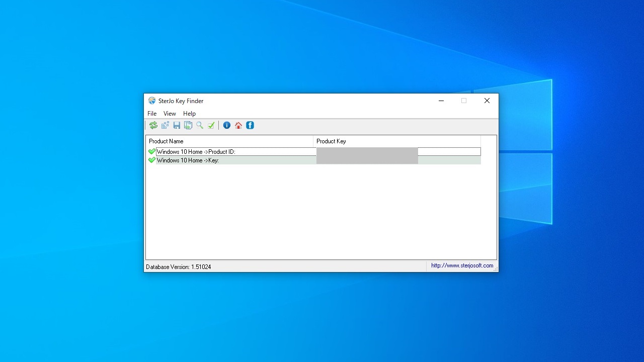This screenshot has width=644, height=362.
Task: Open the Help menu
Action: pyautogui.click(x=189, y=114)
